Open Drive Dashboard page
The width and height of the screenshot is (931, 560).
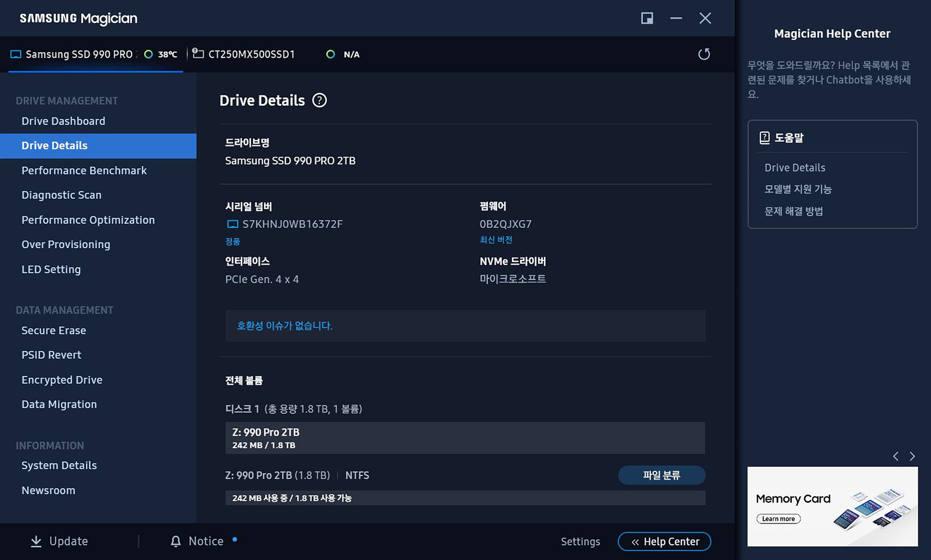click(63, 121)
